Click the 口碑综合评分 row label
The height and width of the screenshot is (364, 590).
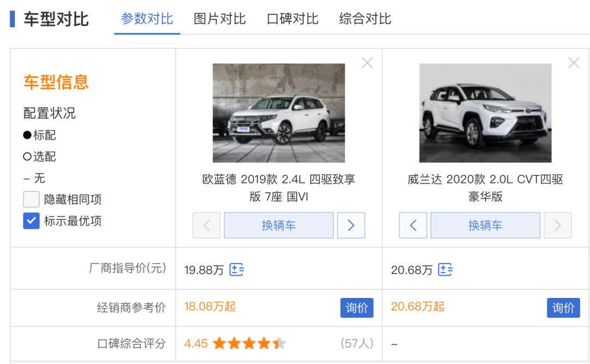coord(131,343)
